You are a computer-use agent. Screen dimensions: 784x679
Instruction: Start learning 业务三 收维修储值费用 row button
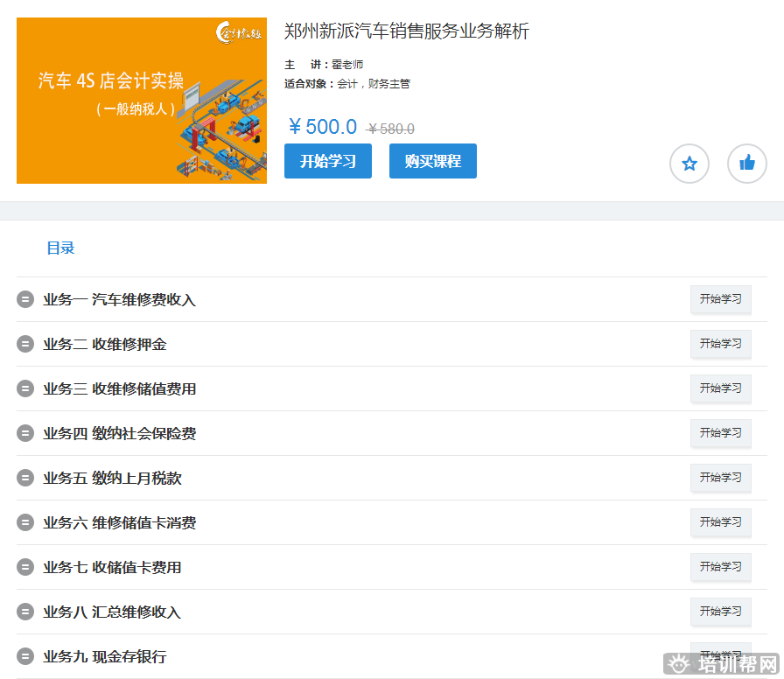pos(720,388)
